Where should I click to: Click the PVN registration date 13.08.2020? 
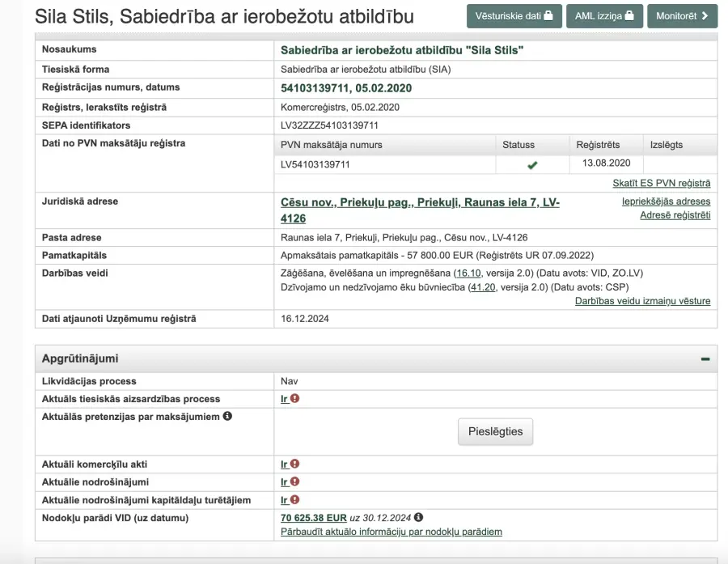606,163
